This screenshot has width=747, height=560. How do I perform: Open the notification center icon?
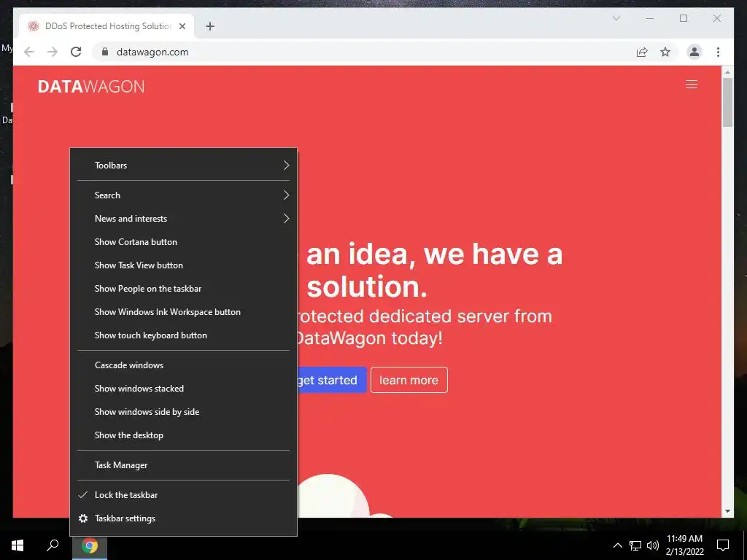click(723, 545)
